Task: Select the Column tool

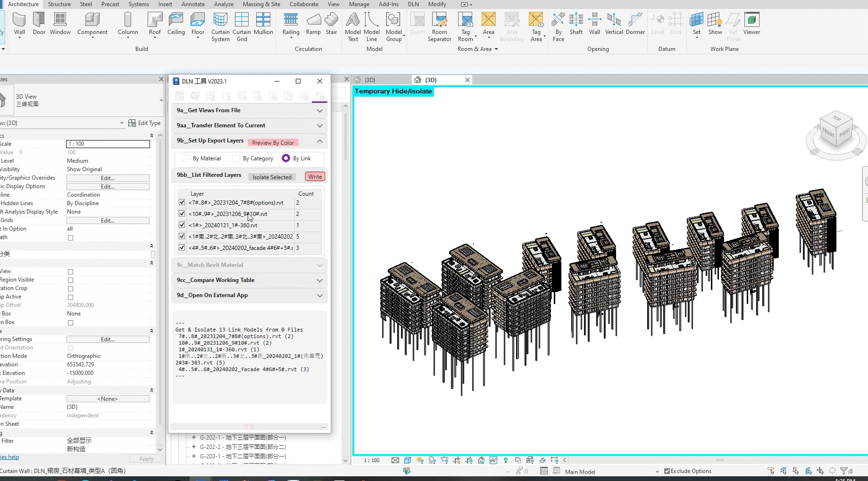Action: (128, 24)
